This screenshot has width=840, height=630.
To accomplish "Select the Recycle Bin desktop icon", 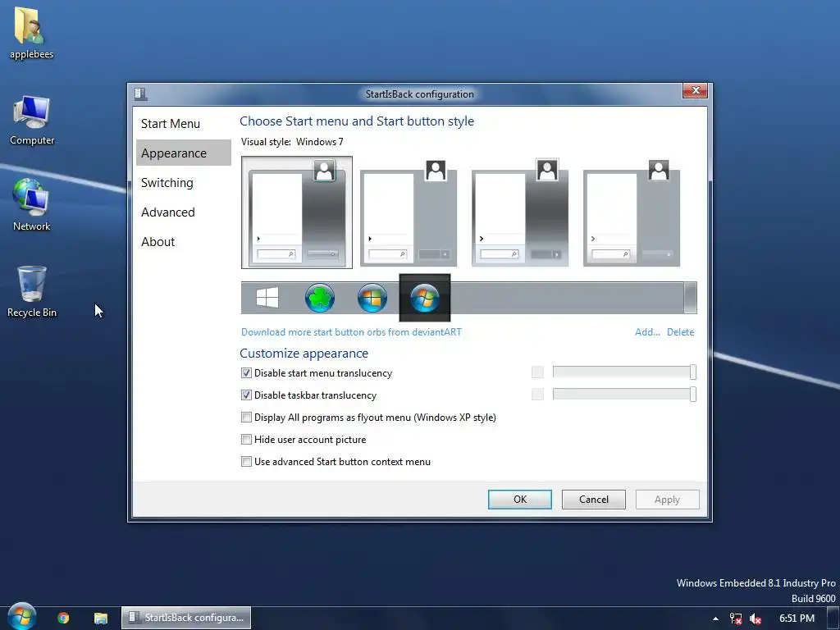I will pos(32,292).
